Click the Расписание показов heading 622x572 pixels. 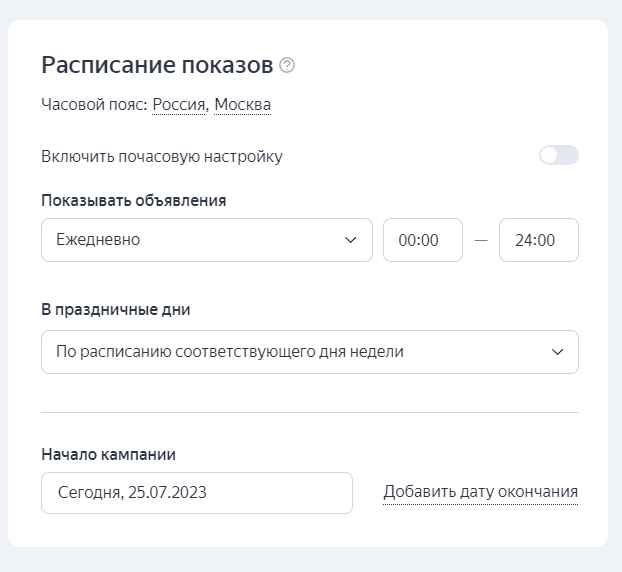click(157, 66)
